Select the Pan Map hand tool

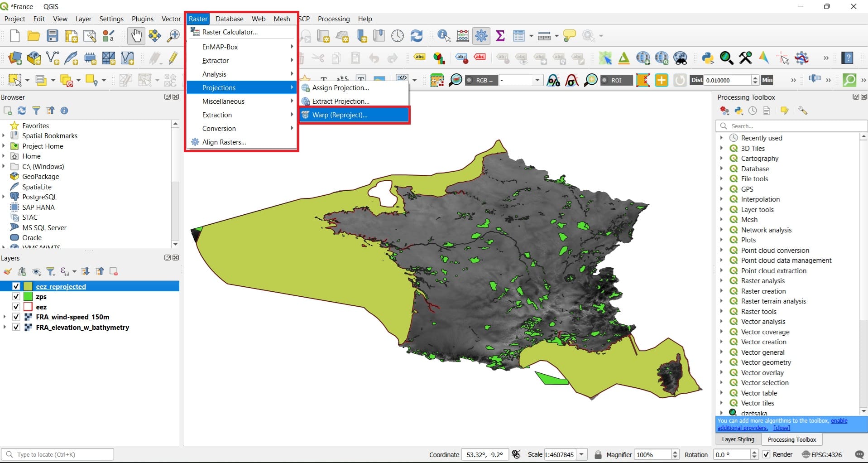click(136, 36)
